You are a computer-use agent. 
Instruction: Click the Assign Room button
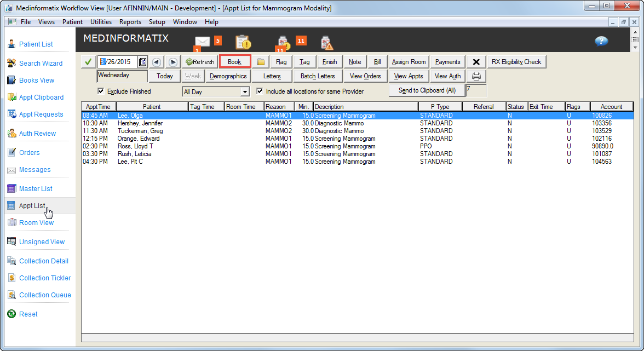point(409,62)
